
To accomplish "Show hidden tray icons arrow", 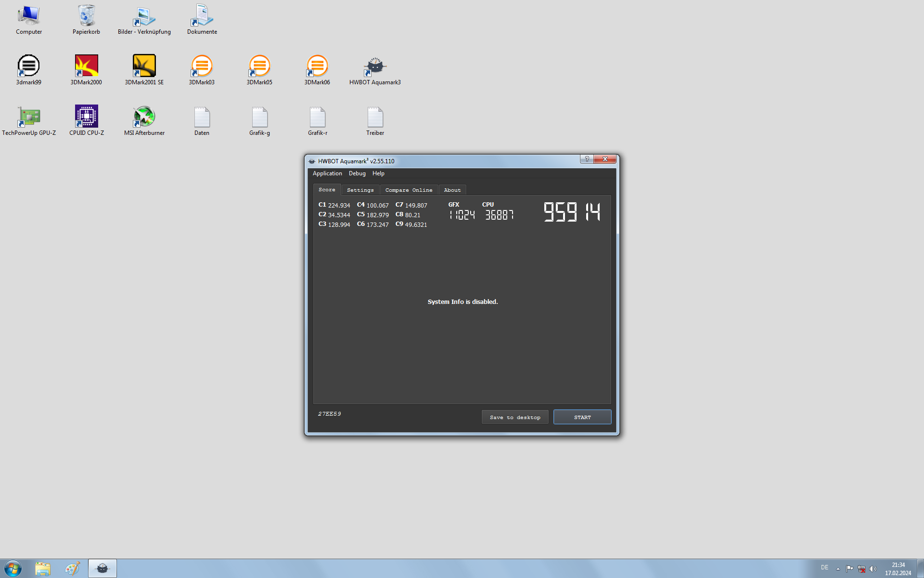I will [x=838, y=569].
